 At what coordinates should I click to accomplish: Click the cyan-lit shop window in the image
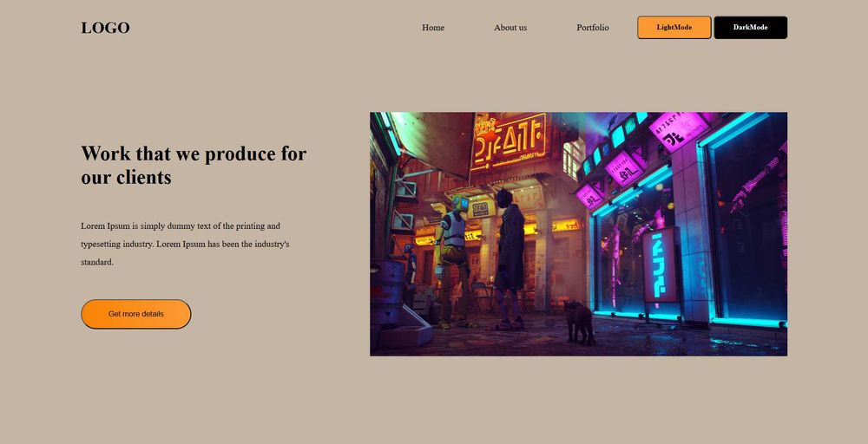coord(748,221)
